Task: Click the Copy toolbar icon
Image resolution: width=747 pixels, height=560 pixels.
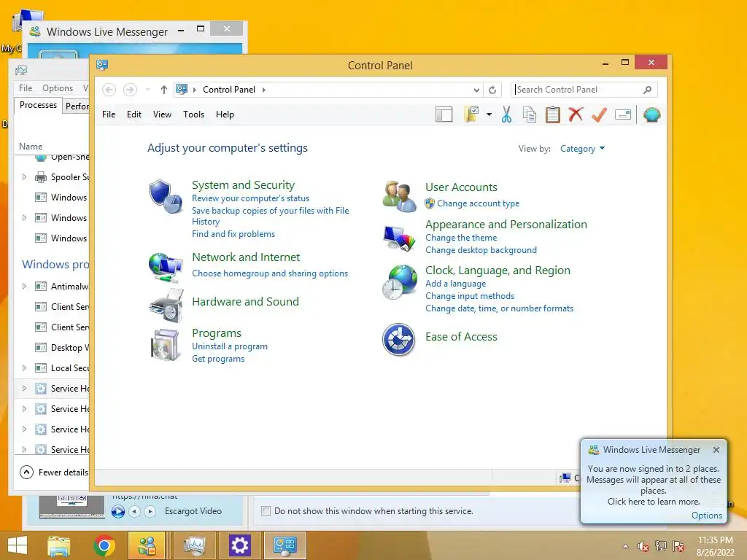Action: (x=530, y=114)
